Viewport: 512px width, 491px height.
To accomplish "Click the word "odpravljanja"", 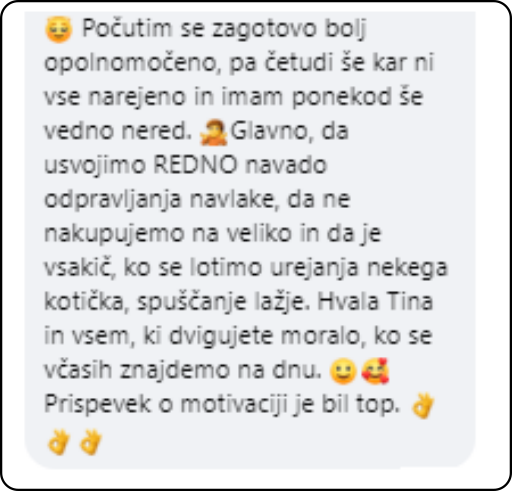I will 113,200.
